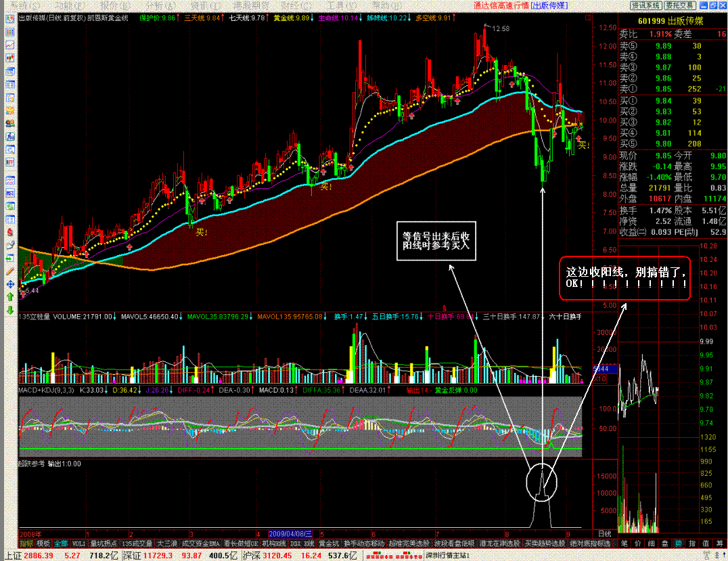The image size is (728, 561).
Task: Click the stacked windows icon in left toolbar
Action: click(9, 72)
